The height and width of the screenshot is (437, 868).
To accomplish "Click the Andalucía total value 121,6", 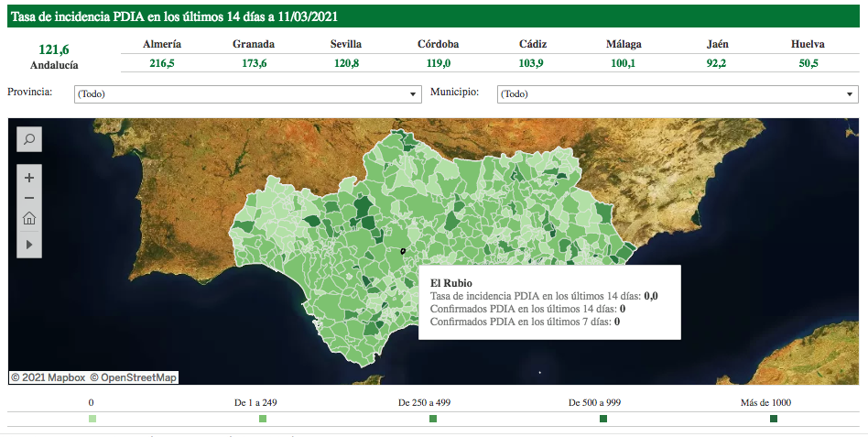I will (x=54, y=49).
